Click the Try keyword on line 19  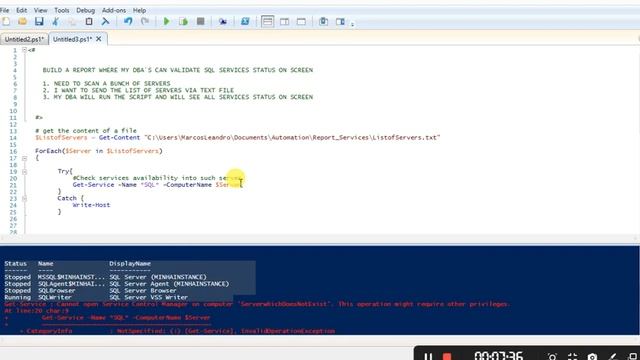pyautogui.click(x=64, y=171)
